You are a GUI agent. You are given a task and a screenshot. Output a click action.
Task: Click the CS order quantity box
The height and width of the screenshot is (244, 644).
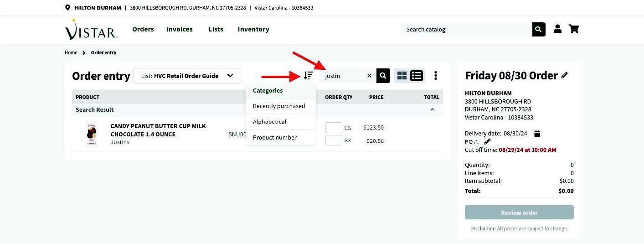[x=334, y=128]
